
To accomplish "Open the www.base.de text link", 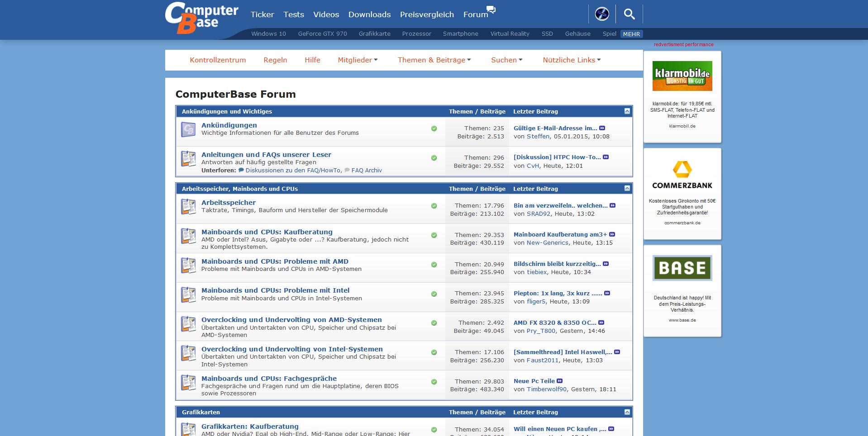I will [x=682, y=320].
